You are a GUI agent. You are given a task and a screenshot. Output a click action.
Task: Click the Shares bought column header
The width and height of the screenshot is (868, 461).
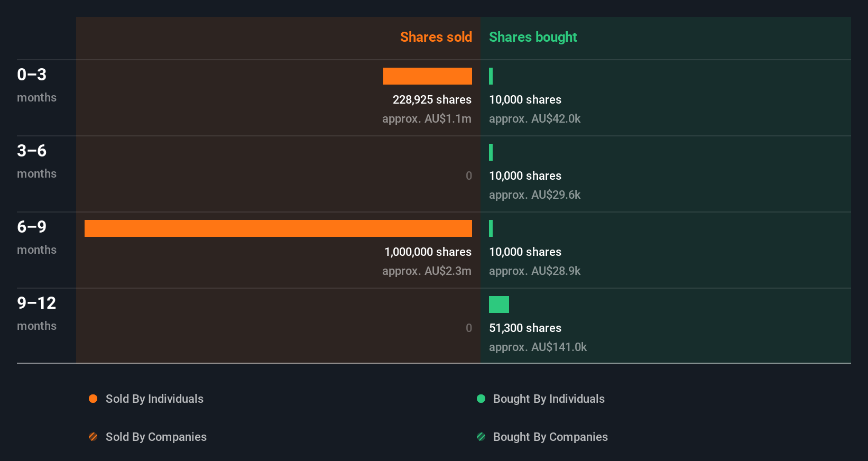(533, 37)
